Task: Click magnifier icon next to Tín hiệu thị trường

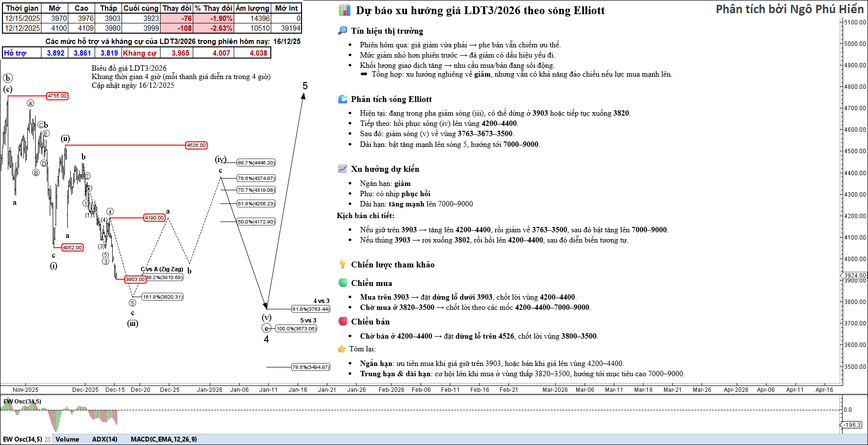Action: 343,31
